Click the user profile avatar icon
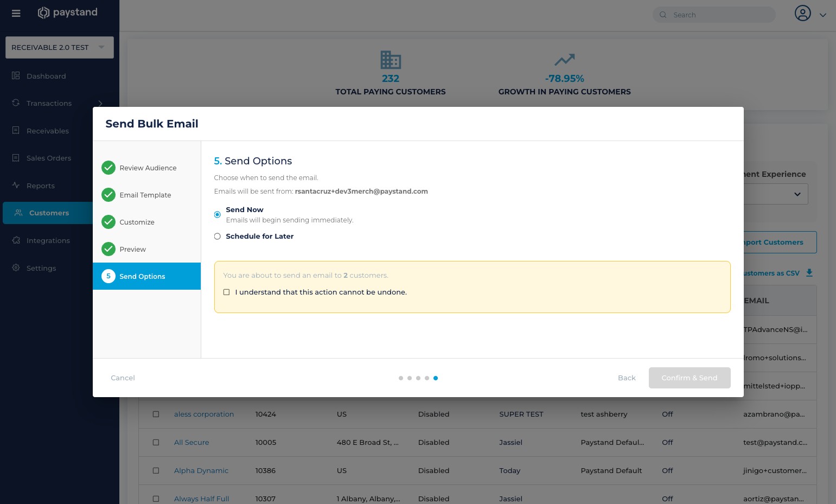This screenshot has width=836, height=504. point(803,13)
